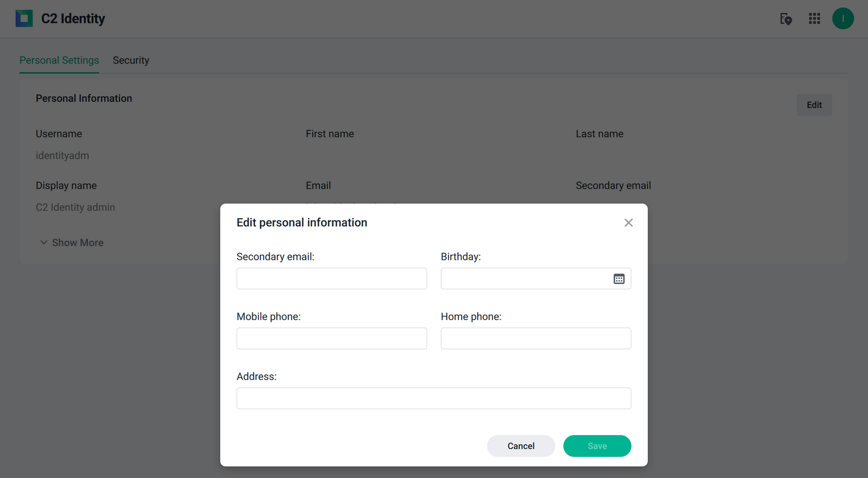Image resolution: width=868 pixels, height=478 pixels.
Task: Focus the Mobile phone input field
Action: [x=331, y=339]
